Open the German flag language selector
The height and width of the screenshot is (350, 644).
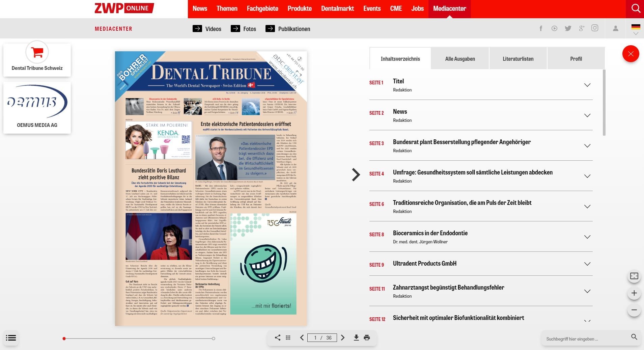point(636,29)
